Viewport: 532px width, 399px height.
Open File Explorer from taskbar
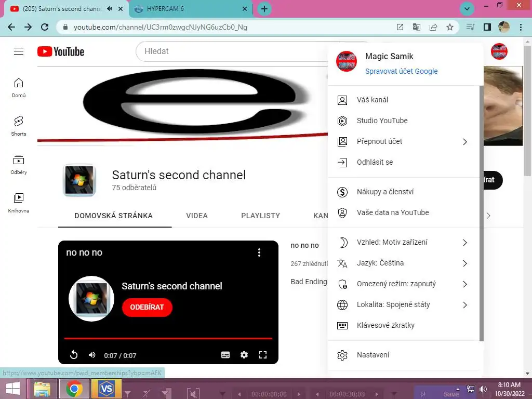coord(42,389)
